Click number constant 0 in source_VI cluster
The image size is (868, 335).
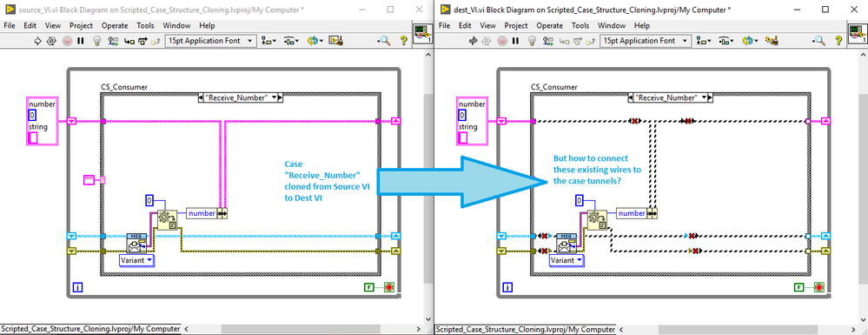(32, 116)
